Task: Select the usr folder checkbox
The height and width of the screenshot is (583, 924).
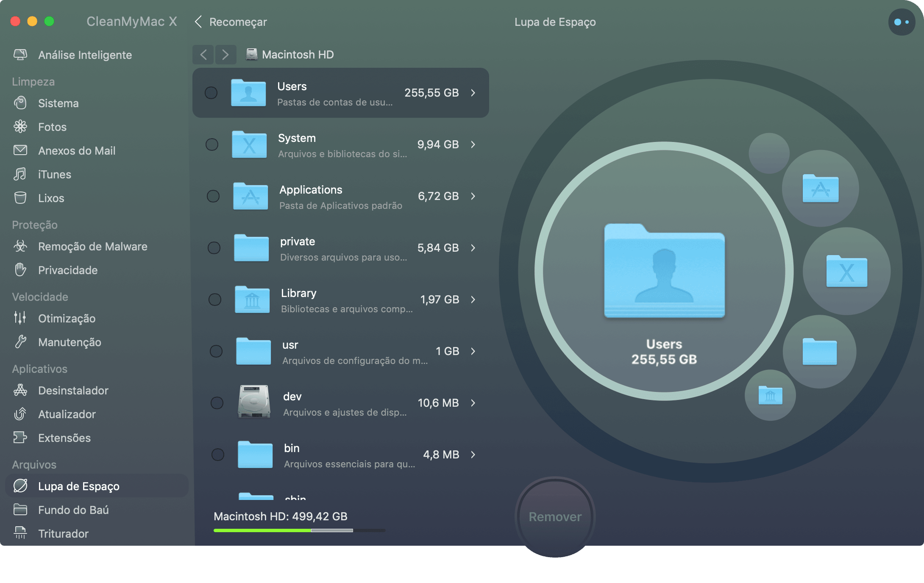Action: click(216, 351)
